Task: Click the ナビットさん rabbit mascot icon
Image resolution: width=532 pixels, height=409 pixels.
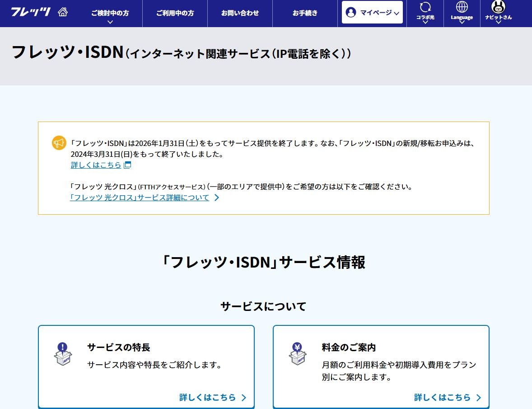Action: (498, 7)
